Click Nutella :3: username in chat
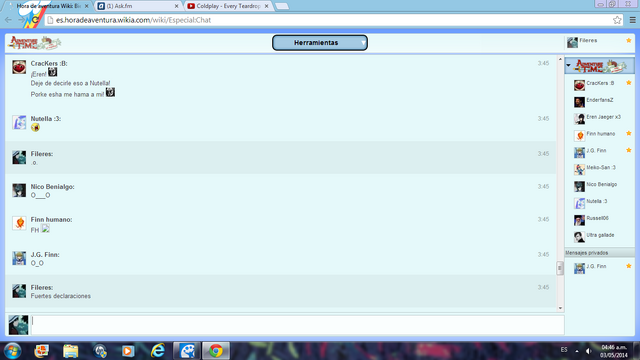 tap(46, 119)
